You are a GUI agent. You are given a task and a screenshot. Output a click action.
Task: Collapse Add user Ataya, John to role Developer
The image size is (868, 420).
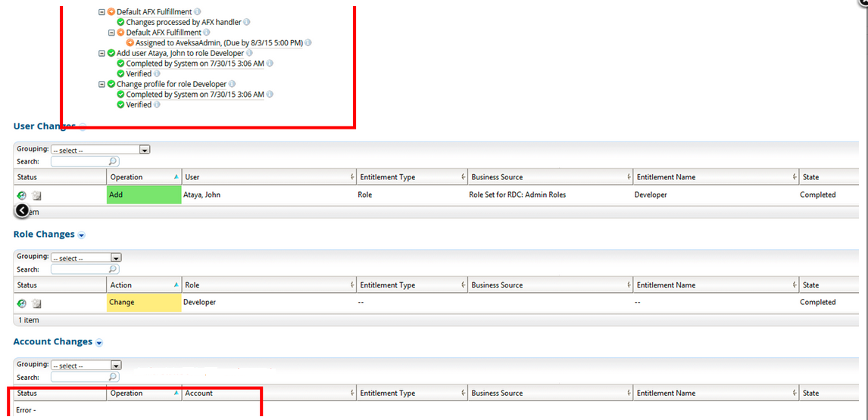coord(102,54)
